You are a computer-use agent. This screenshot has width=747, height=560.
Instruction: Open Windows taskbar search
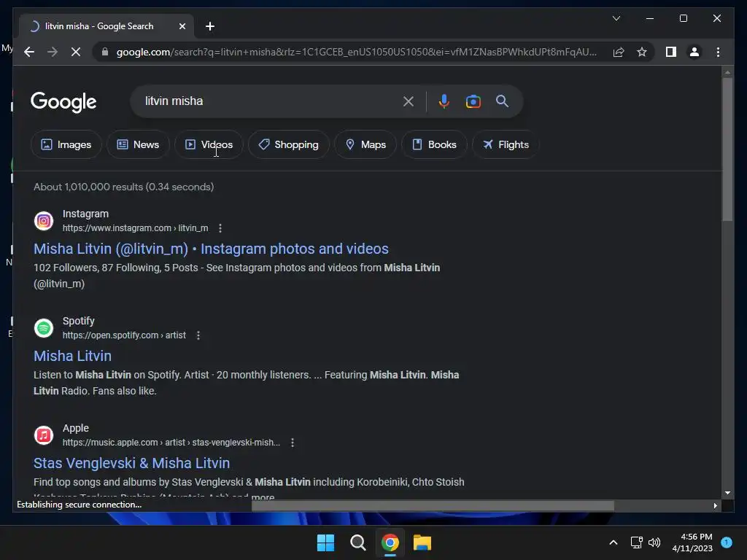point(357,542)
